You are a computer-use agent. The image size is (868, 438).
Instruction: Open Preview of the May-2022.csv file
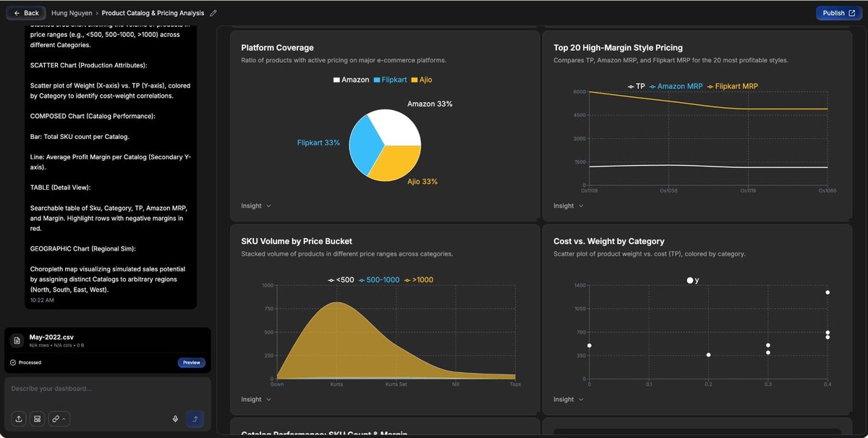(191, 362)
